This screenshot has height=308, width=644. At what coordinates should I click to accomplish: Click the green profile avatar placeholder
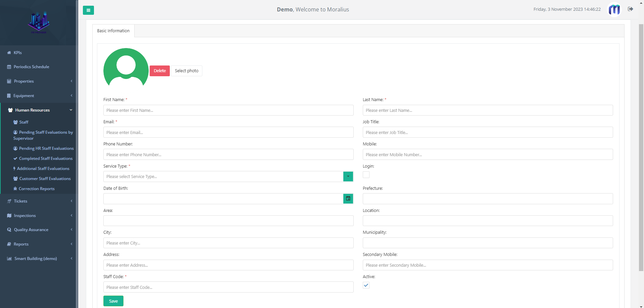[126, 67]
